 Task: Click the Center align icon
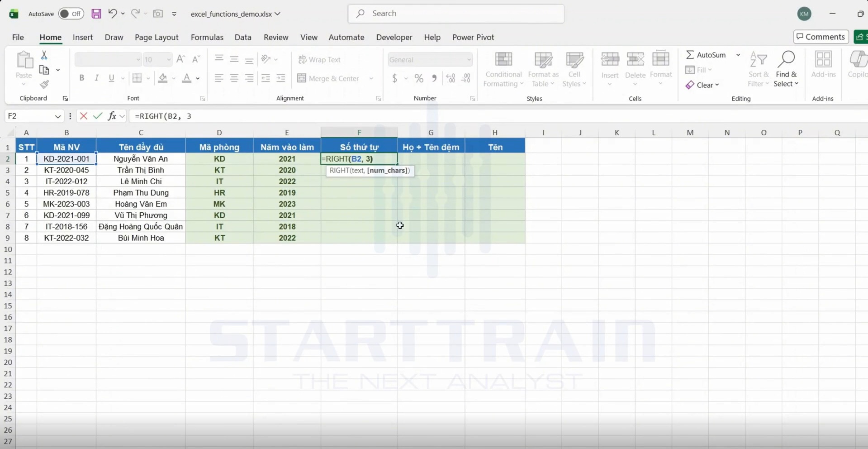(x=234, y=78)
